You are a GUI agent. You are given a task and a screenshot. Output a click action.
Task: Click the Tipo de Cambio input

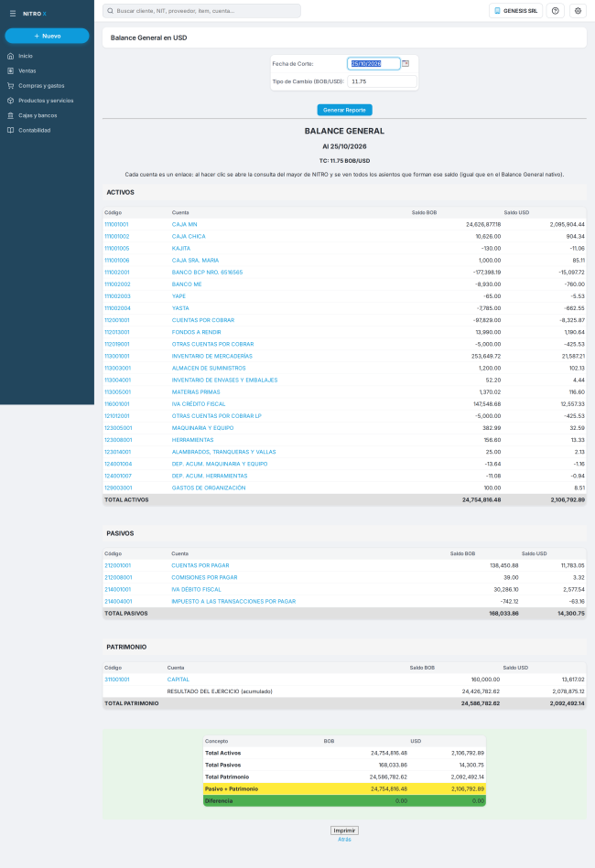[382, 81]
